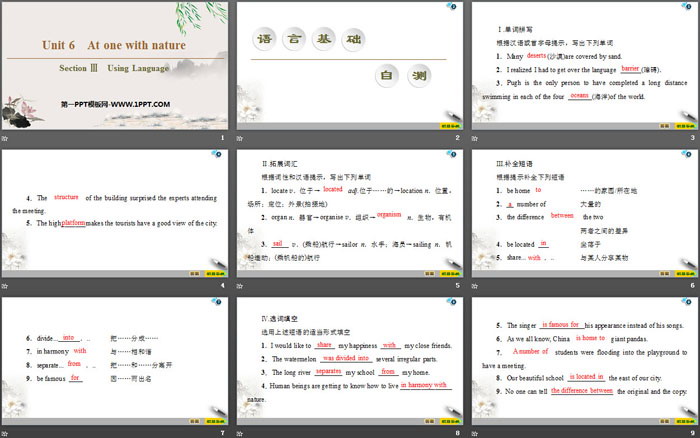
Task: Click red phrase 'is home to' on slide 9
Action: [x=590, y=338]
